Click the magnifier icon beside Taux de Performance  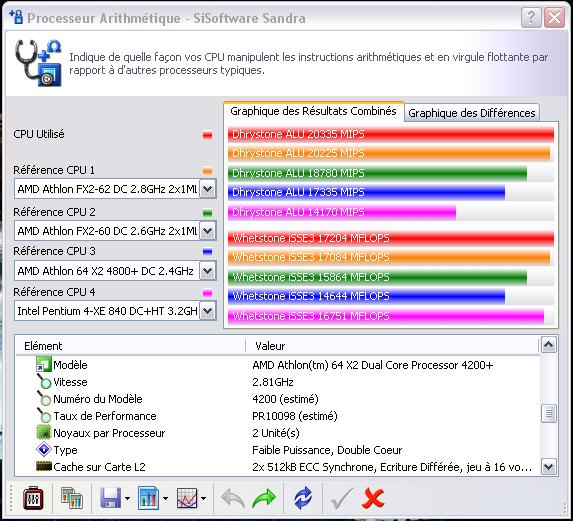click(x=44, y=415)
